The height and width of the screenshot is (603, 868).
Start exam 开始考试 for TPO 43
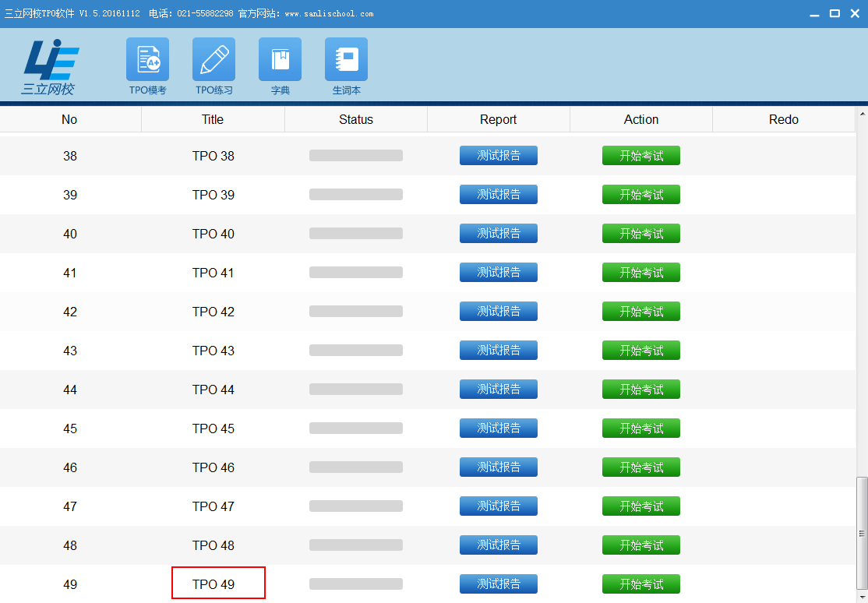[641, 350]
